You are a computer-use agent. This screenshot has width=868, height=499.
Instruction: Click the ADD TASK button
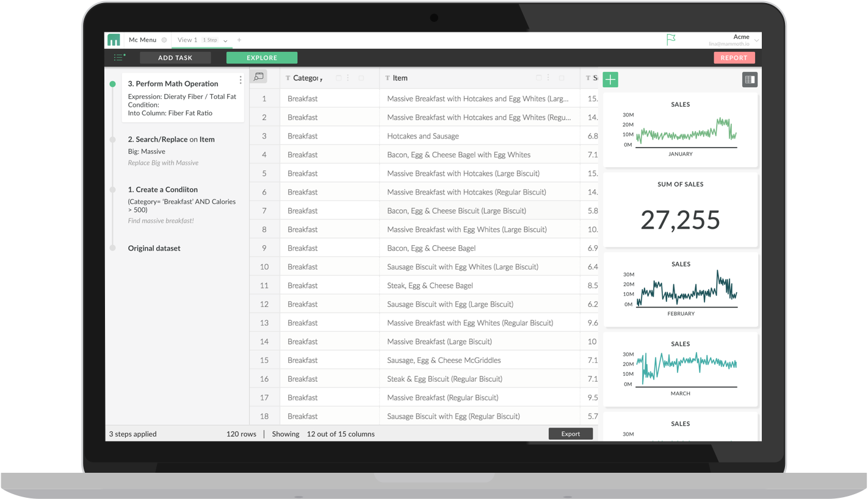click(175, 57)
